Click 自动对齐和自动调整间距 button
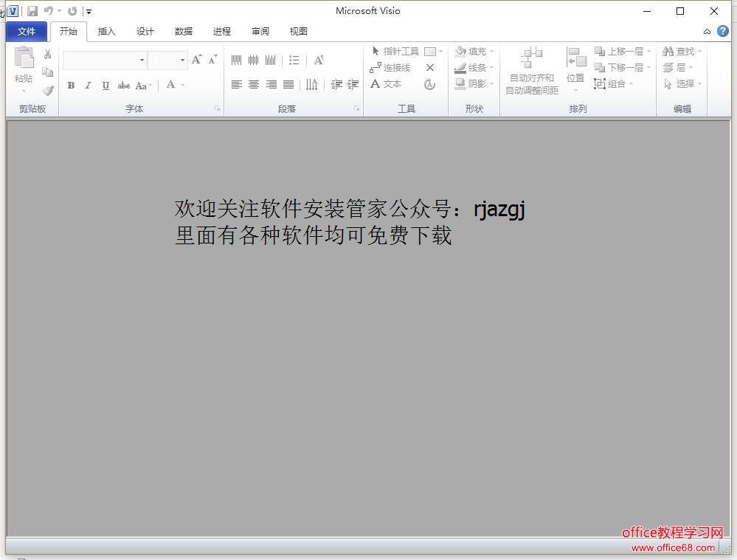Image resolution: width=737 pixels, height=560 pixels. 532,70
